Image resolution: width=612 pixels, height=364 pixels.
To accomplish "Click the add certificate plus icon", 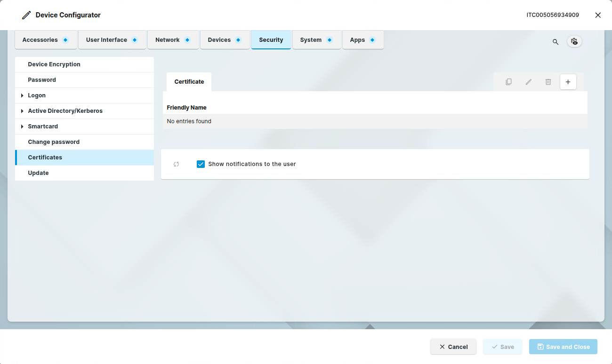I will pos(568,82).
